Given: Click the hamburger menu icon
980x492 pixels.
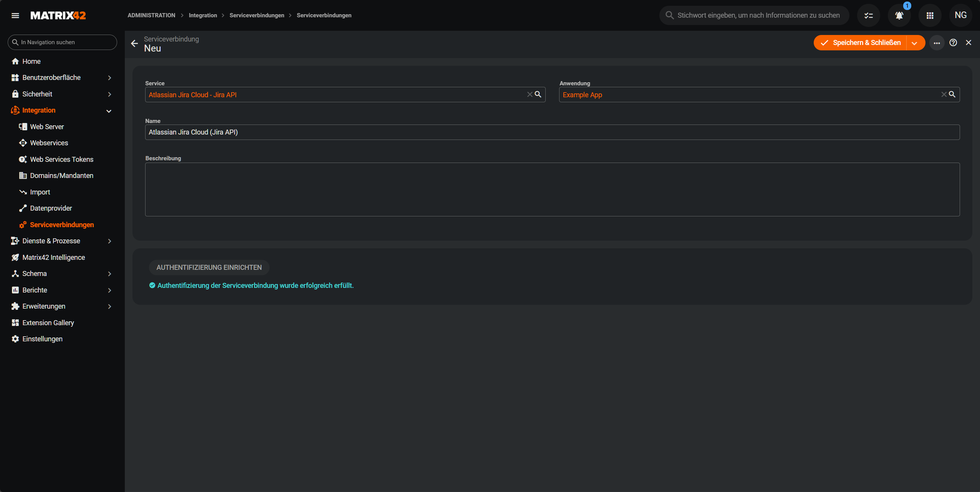Looking at the screenshot, I should (x=15, y=15).
